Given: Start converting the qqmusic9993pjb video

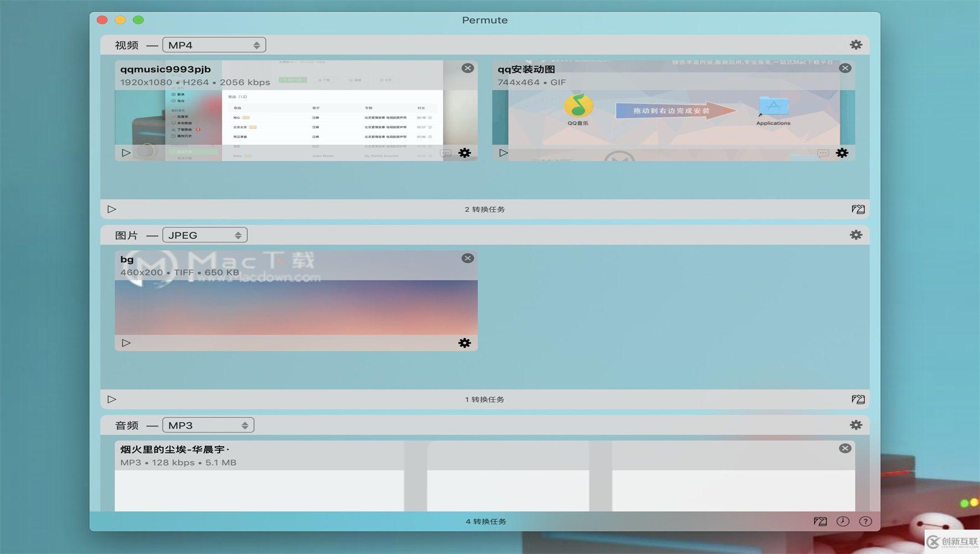Looking at the screenshot, I should point(126,152).
